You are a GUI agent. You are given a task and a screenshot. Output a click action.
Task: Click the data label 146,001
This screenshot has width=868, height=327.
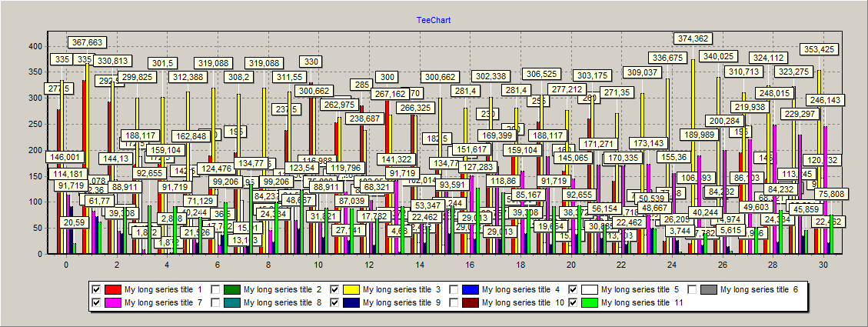point(65,157)
